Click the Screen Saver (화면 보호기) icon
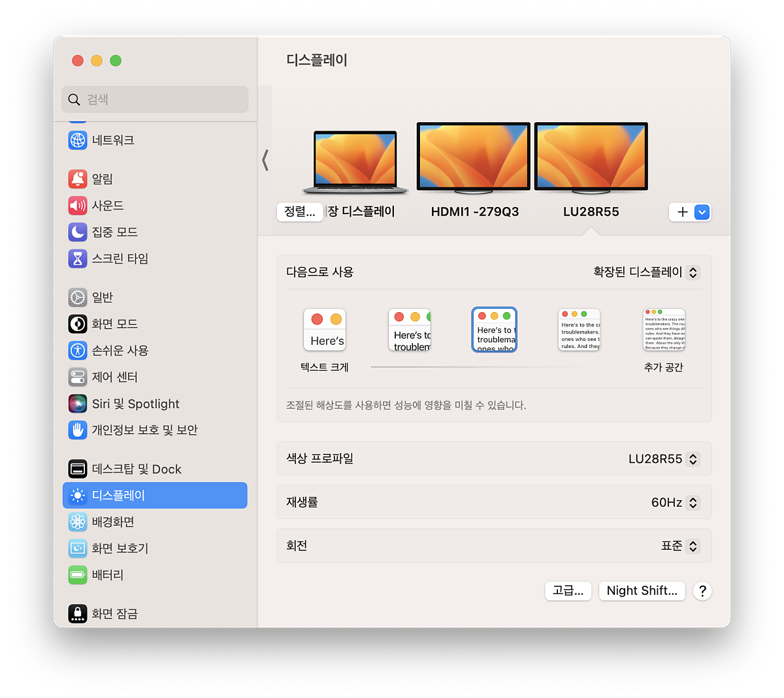 pyautogui.click(x=78, y=548)
